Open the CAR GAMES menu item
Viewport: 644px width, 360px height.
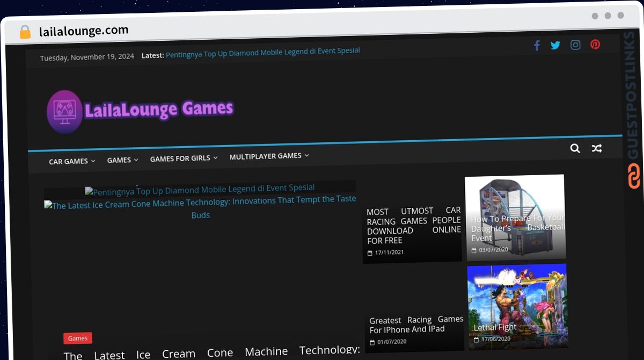68,161
